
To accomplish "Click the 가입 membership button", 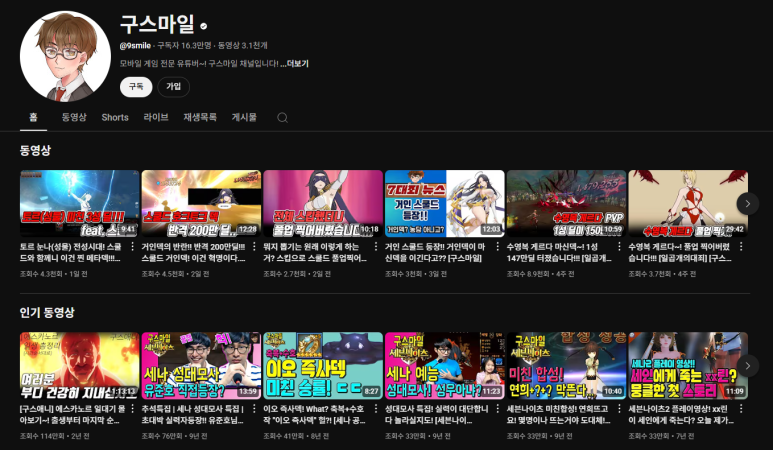I will [174, 87].
